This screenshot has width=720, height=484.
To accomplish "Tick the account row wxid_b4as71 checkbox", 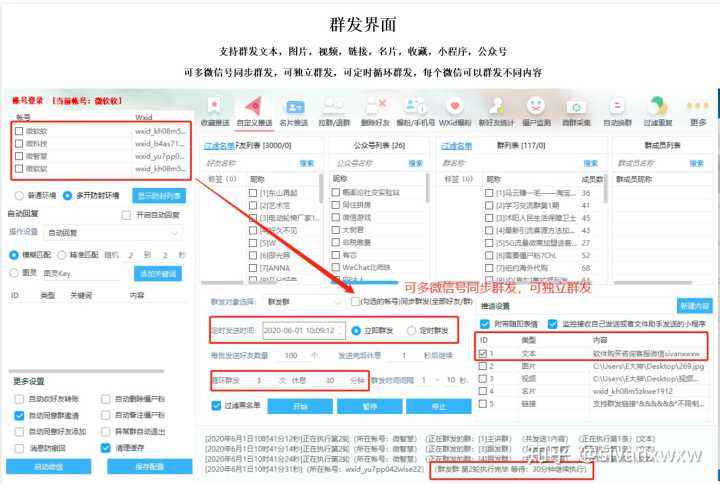I will click(19, 144).
